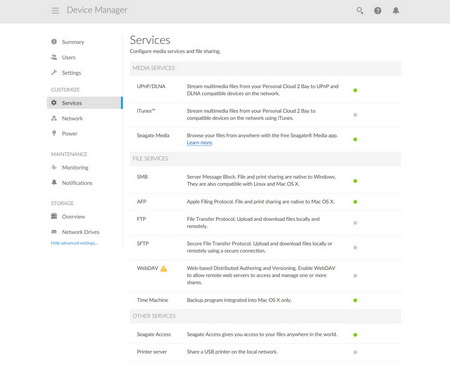This screenshot has height=371, width=450.
Task: Disable the Time Machine status dot
Action: [355, 300]
